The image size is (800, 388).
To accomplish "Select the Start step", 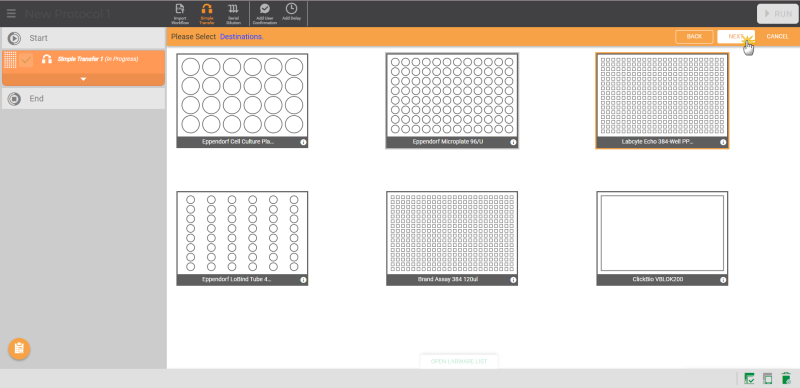I will pos(83,38).
